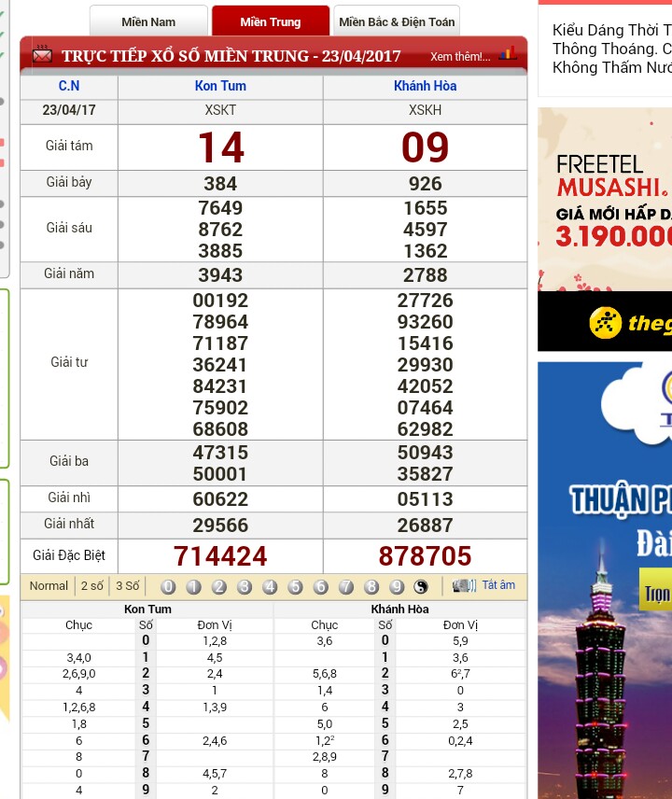Open the Miền Nam tab
672x799 pixels.
coord(148,21)
